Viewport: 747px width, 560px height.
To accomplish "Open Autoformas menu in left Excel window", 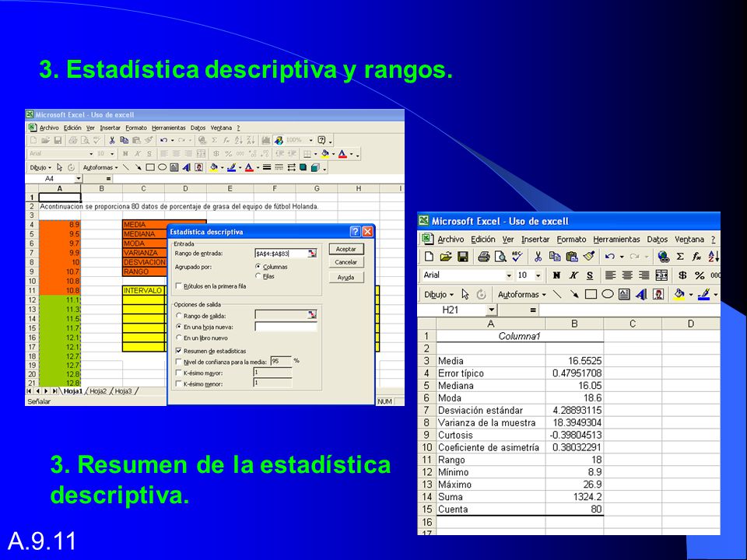I will tap(100, 168).
